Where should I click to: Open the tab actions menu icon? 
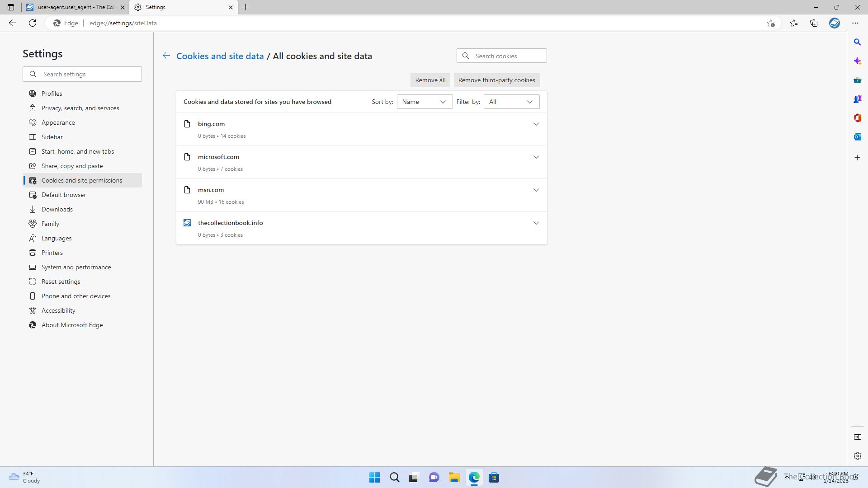(x=11, y=7)
